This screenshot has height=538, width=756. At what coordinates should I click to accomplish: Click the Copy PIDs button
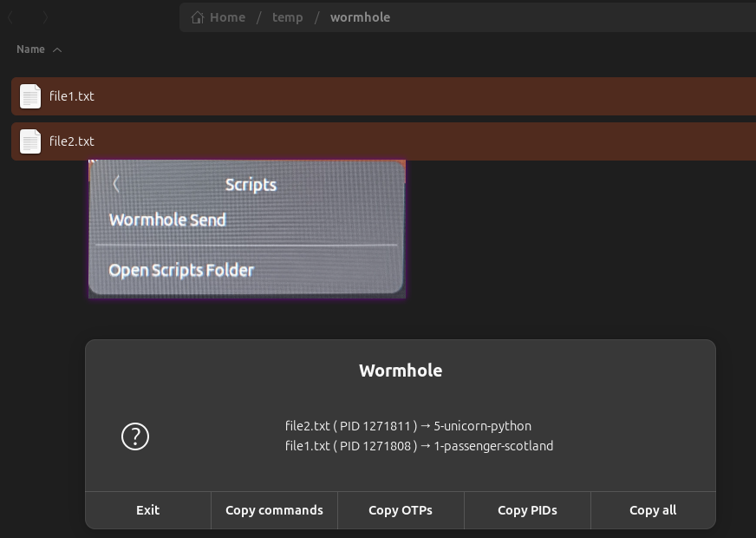(x=526, y=510)
